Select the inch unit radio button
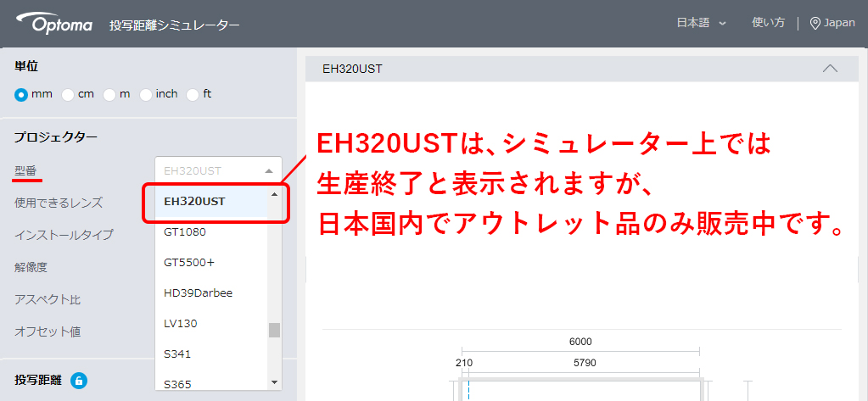 (x=146, y=95)
